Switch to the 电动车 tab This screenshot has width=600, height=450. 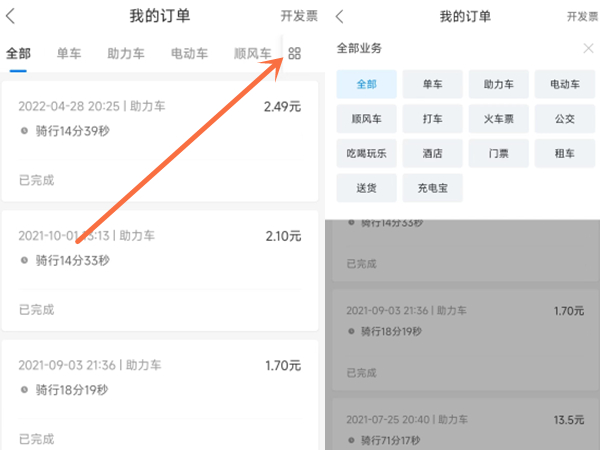[x=189, y=54]
